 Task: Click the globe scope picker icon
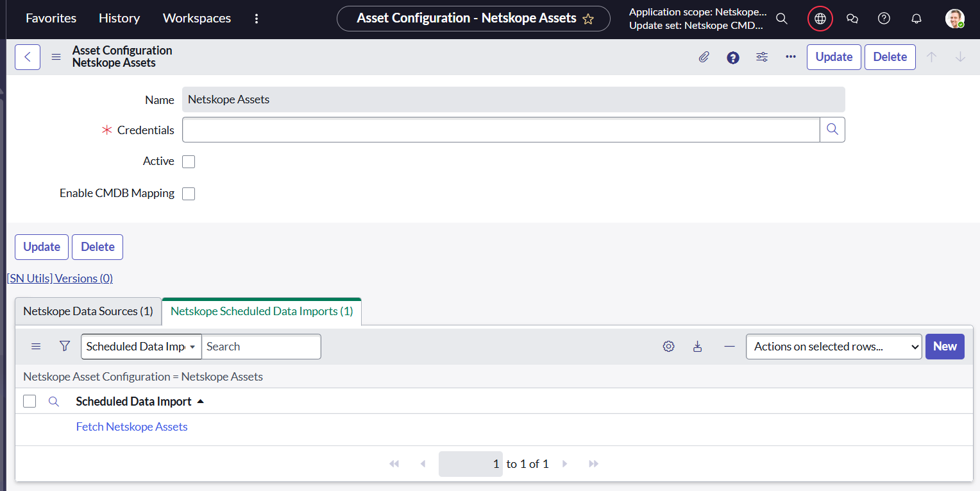820,19
